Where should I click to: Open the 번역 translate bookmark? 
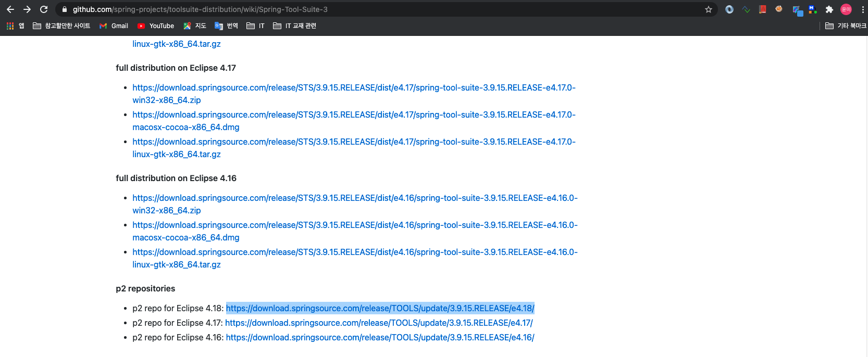(x=226, y=25)
